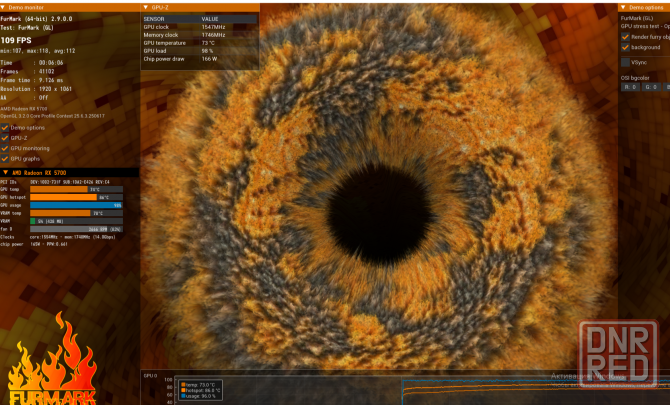Click the GPU temperature row in GPU-Z
The width and height of the screenshot is (670, 405).
pos(200,43)
